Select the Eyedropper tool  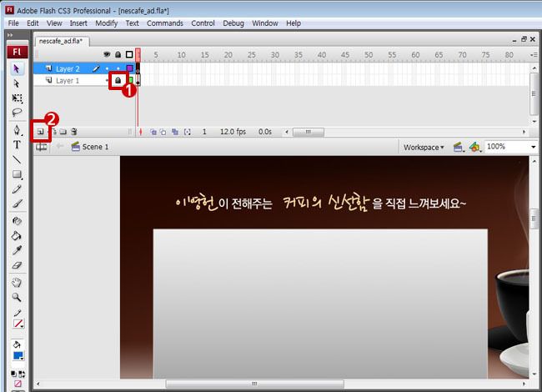(17, 250)
